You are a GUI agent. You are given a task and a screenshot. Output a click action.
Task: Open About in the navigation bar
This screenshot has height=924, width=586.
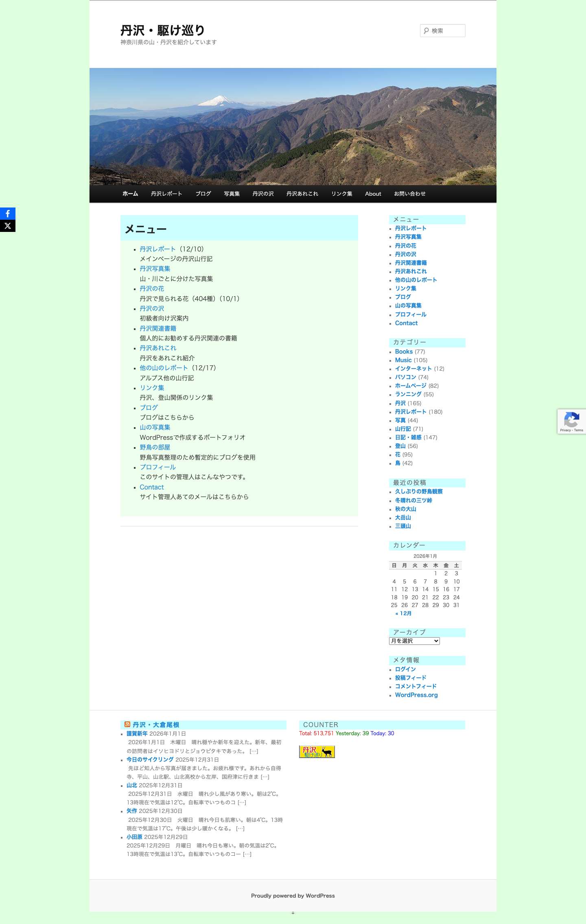pyautogui.click(x=373, y=194)
